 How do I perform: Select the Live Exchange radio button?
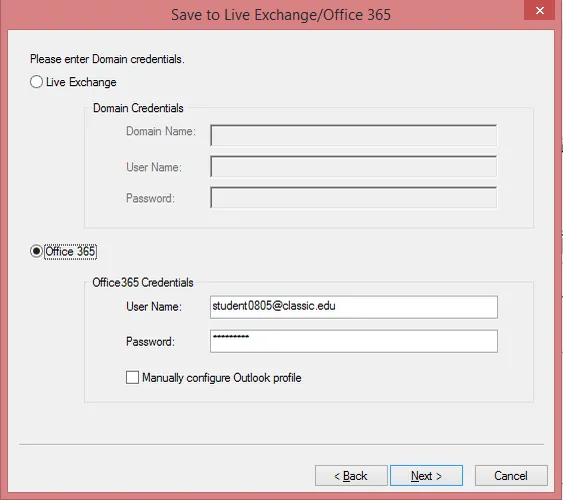click(x=36, y=82)
